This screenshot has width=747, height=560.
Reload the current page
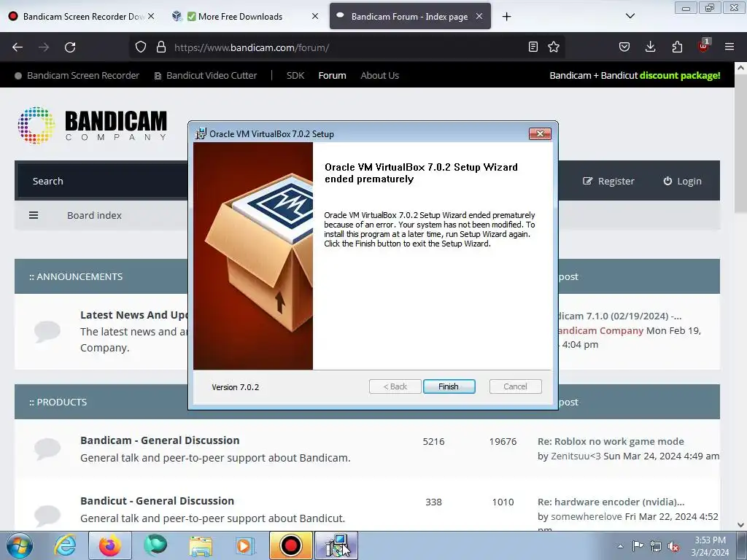tap(70, 47)
